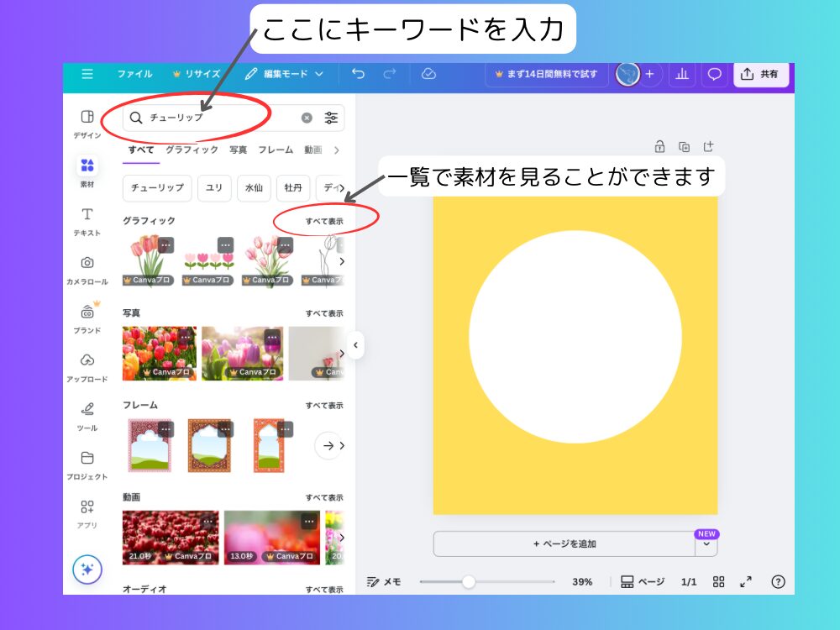Select the チューリップ suggestion chip
The width and height of the screenshot is (840, 630).
click(158, 188)
